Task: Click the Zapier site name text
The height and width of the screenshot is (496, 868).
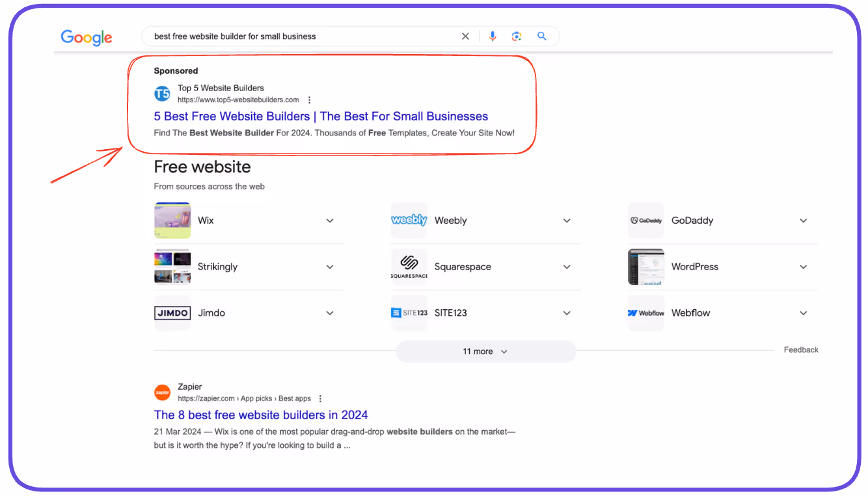Action: point(190,387)
